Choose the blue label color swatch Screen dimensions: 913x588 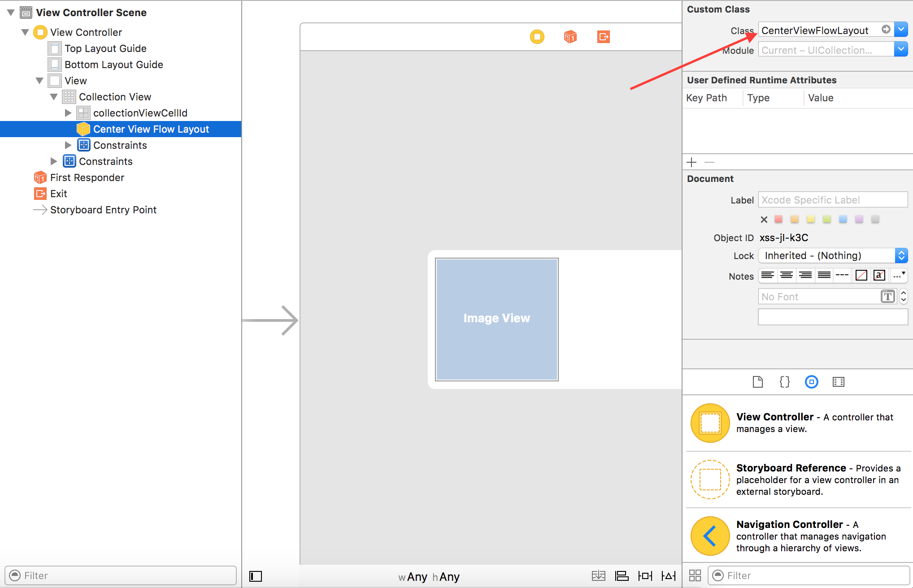(843, 219)
